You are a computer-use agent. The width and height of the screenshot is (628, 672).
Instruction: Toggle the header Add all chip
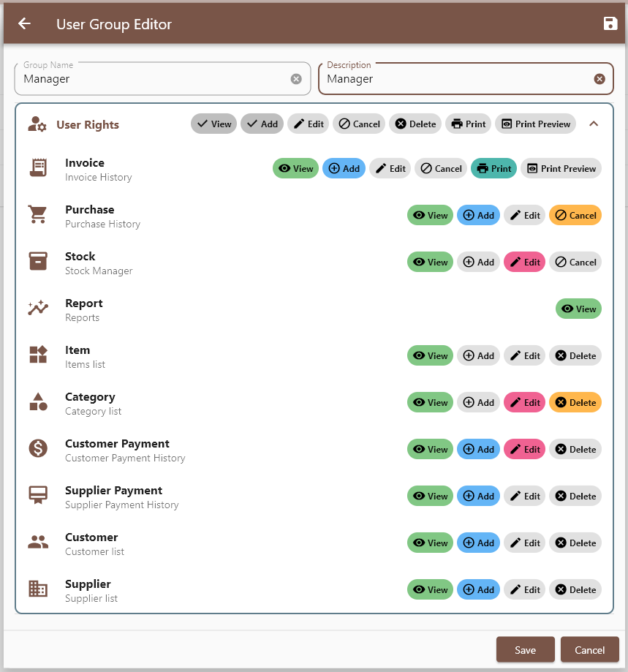262,124
